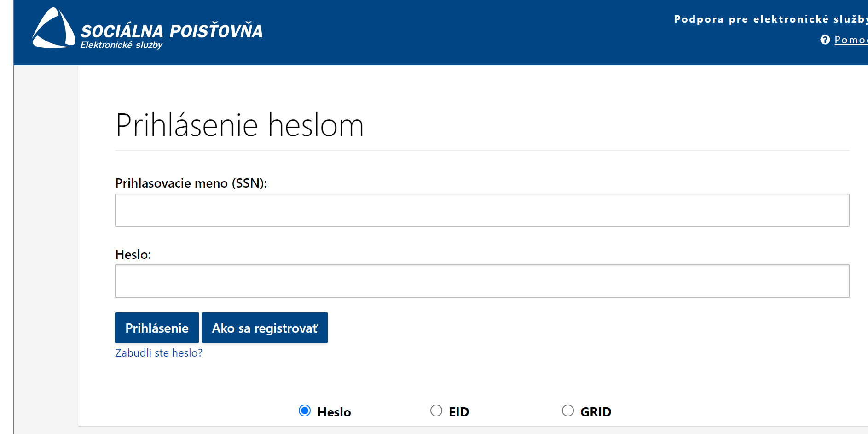Viewport: 868px width, 434px height.
Task: Click the GRID login method label
Action: point(596,412)
